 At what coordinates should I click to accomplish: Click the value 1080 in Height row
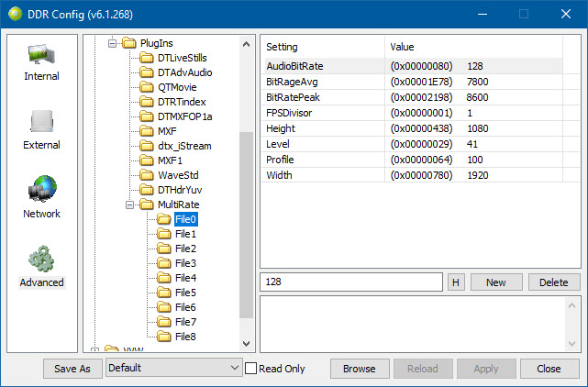point(477,128)
